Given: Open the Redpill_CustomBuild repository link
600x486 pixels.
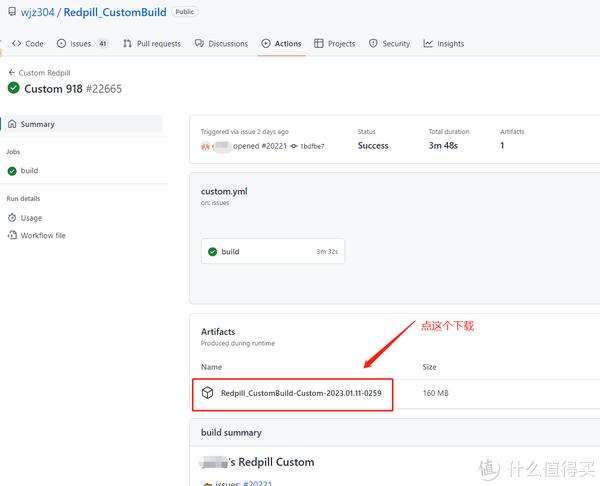Looking at the screenshot, I should tap(115, 12).
